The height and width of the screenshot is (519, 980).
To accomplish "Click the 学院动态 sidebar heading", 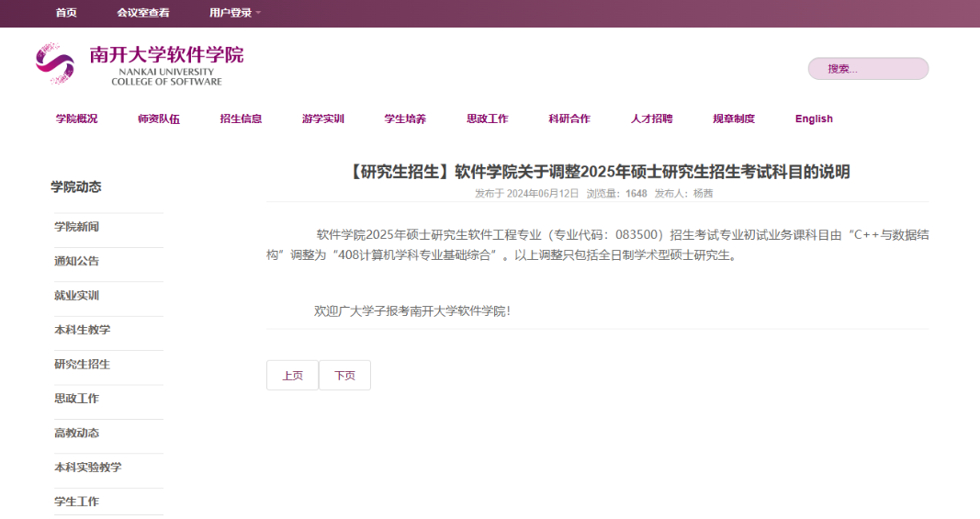I will click(x=75, y=187).
